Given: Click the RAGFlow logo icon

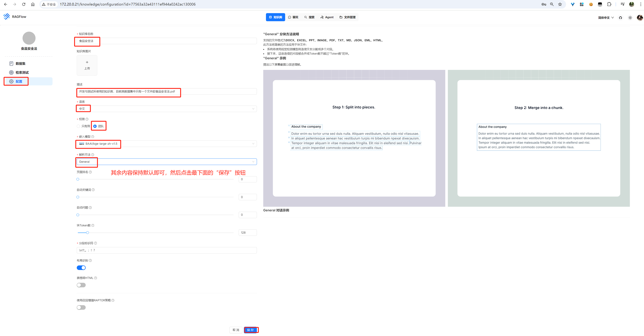Looking at the screenshot, I should 7,17.
